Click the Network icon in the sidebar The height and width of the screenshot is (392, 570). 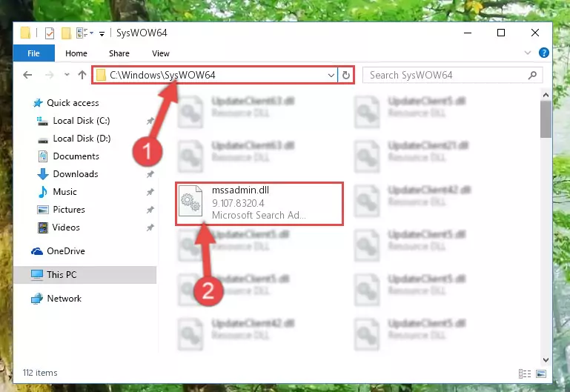tap(37, 299)
